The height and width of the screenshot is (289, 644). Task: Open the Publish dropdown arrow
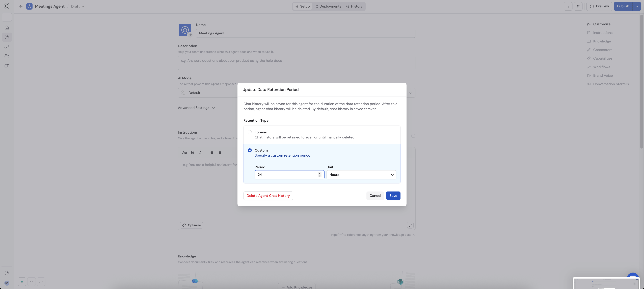tap(637, 6)
